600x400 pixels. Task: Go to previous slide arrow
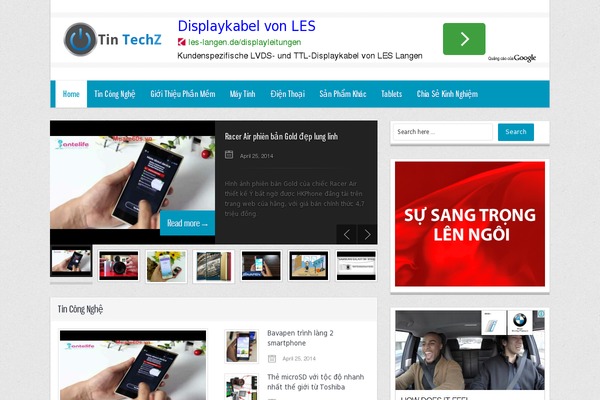coord(347,234)
